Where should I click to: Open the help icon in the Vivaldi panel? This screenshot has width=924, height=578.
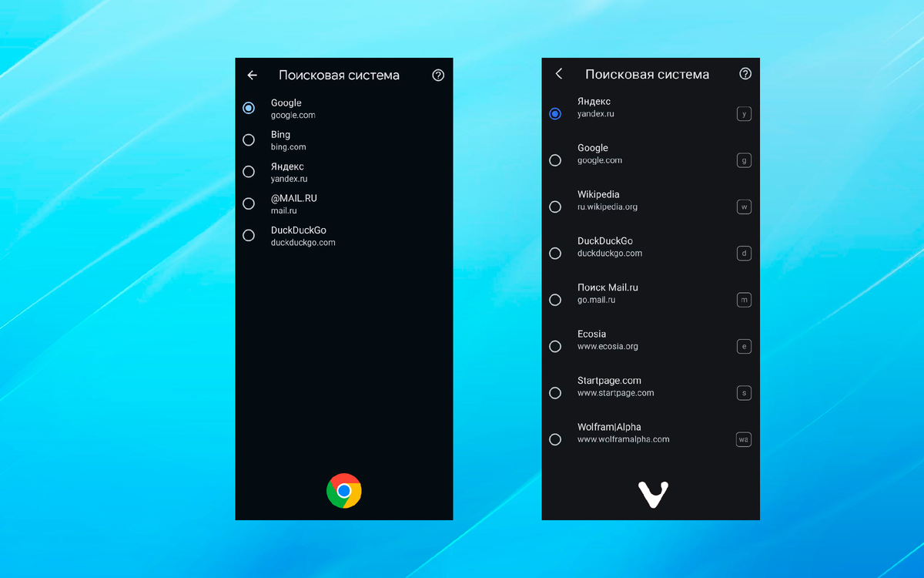tap(745, 74)
